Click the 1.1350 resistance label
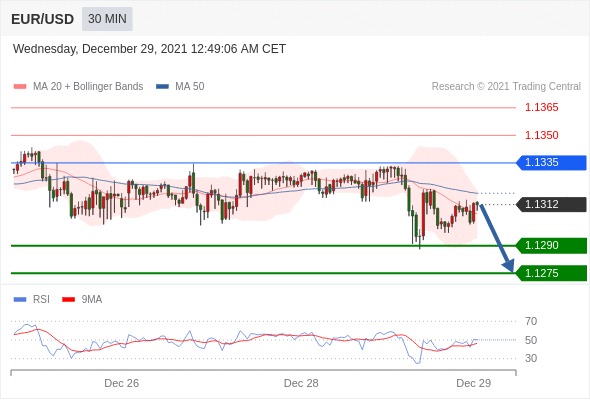The height and width of the screenshot is (400, 590). [541, 135]
